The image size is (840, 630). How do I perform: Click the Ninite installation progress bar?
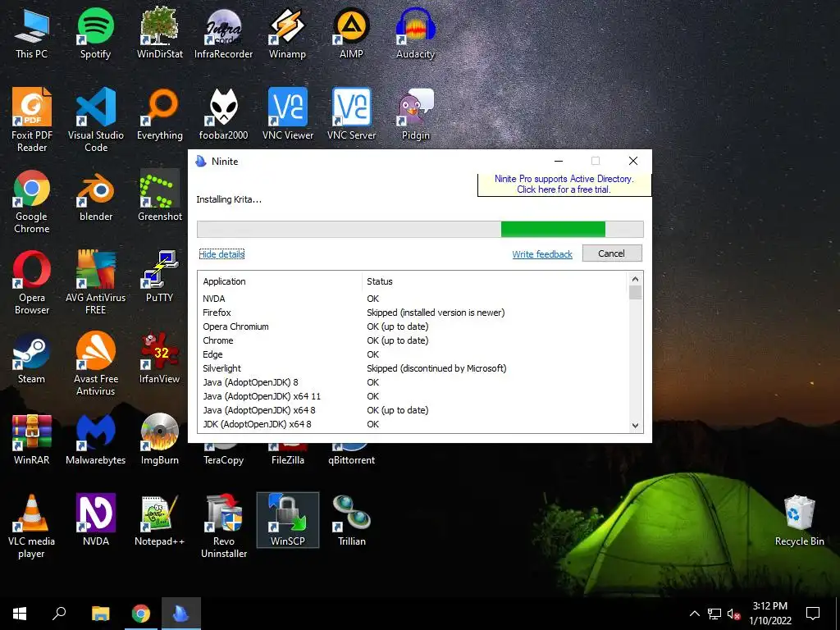coord(420,229)
